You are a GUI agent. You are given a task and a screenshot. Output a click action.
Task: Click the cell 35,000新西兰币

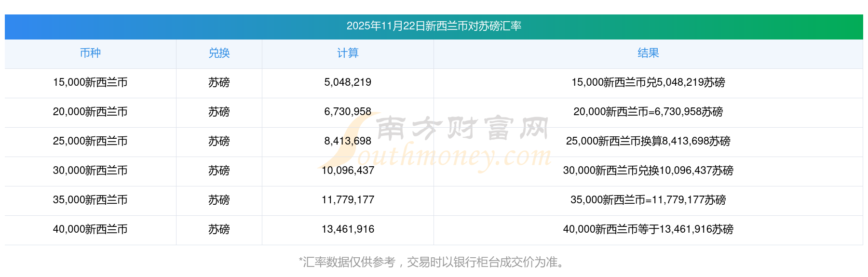[x=90, y=200]
